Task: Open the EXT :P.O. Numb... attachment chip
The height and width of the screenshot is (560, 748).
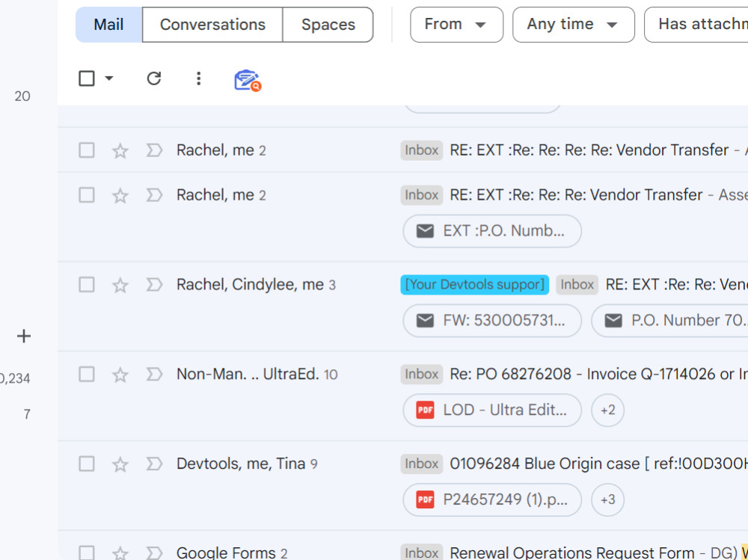Action: (492, 231)
